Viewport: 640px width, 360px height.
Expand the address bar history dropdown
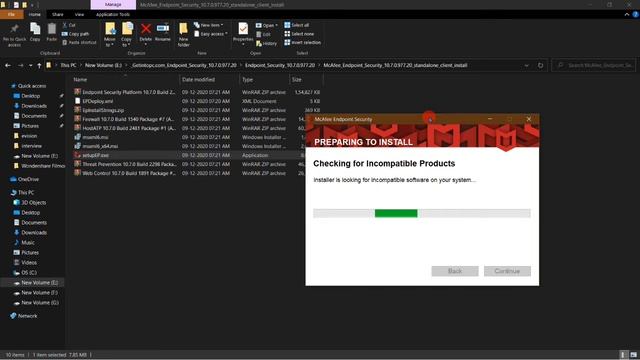pos(527,65)
